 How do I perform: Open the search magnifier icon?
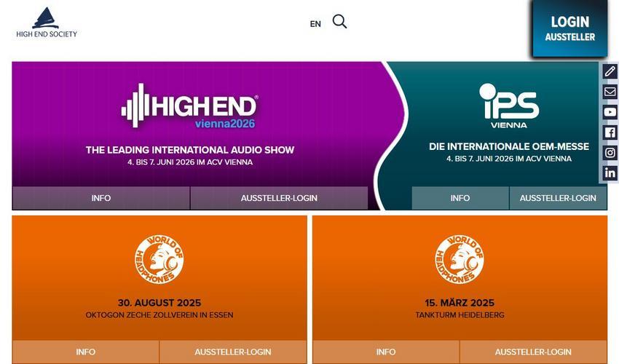click(339, 22)
